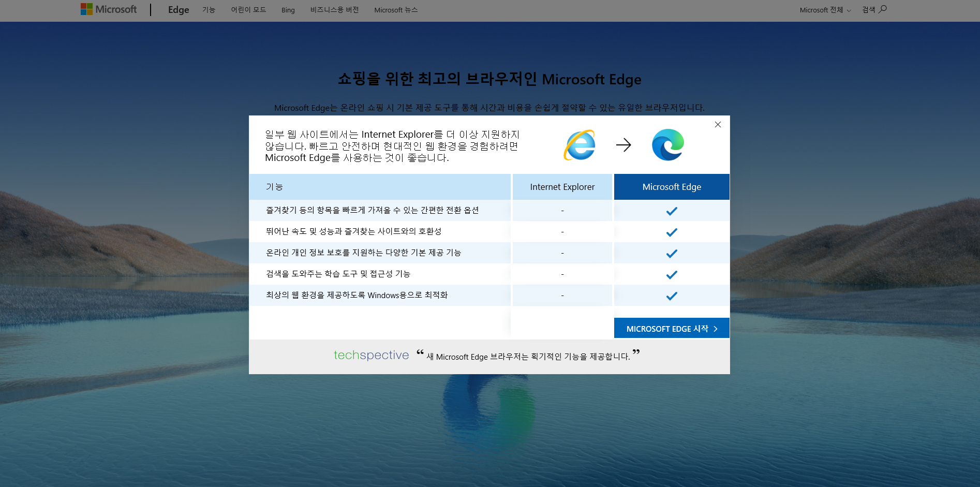
Task: Select 비즈니스용 버전 menu item
Action: coord(334,10)
